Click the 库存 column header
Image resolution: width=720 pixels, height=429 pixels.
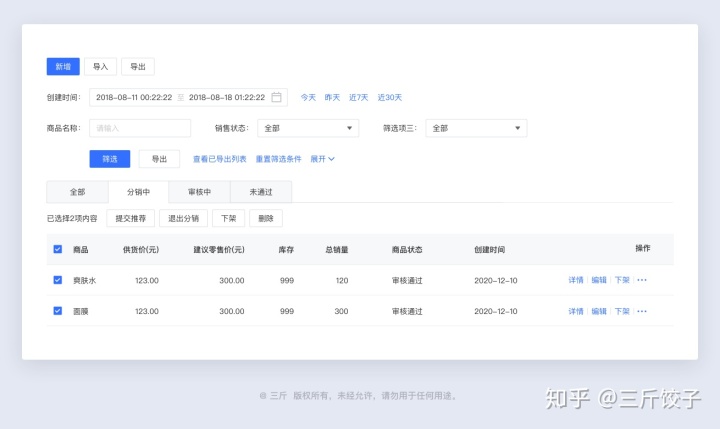click(x=286, y=250)
